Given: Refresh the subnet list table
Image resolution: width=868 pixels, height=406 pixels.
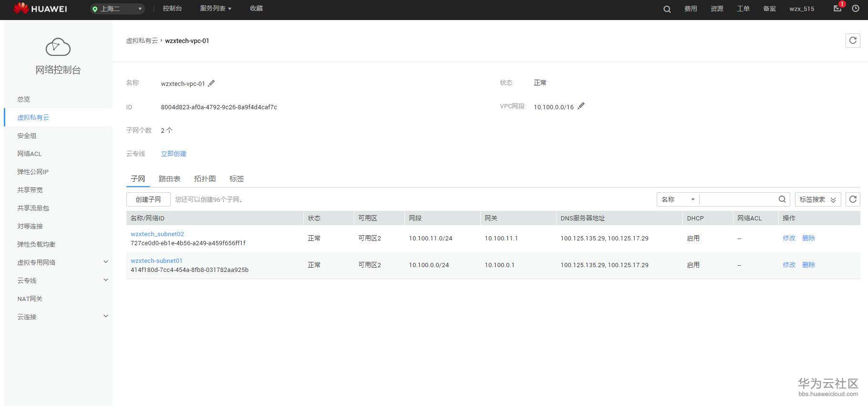Looking at the screenshot, I should (853, 199).
